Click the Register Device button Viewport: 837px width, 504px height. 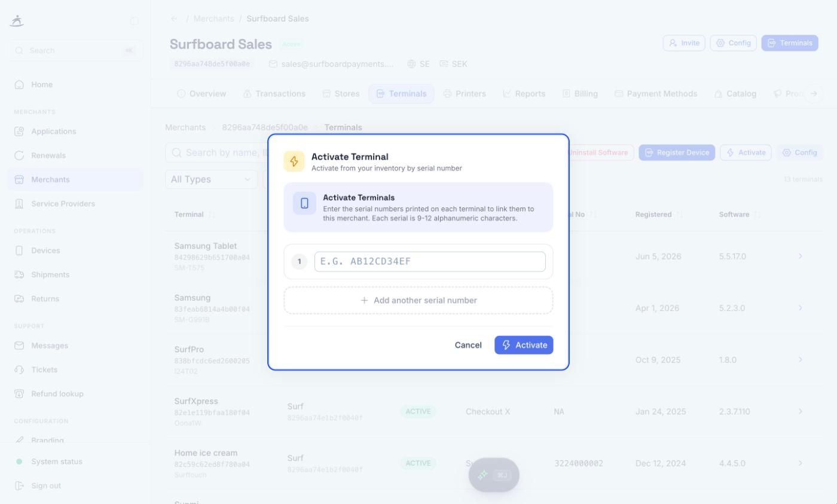pyautogui.click(x=677, y=152)
